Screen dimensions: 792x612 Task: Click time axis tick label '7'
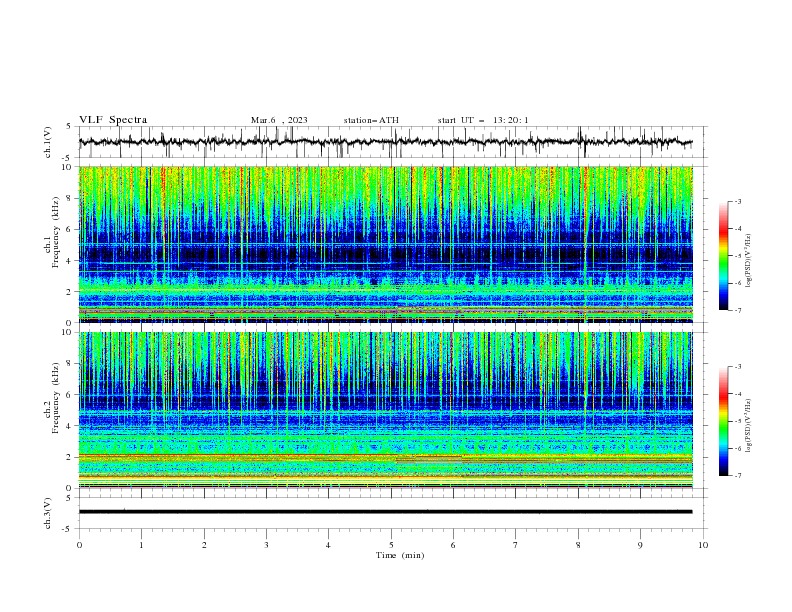tap(516, 545)
